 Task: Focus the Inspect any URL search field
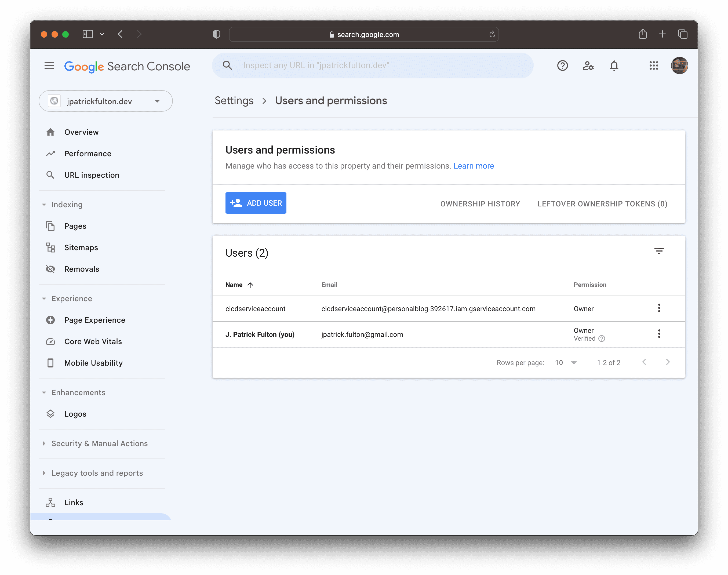pos(373,65)
